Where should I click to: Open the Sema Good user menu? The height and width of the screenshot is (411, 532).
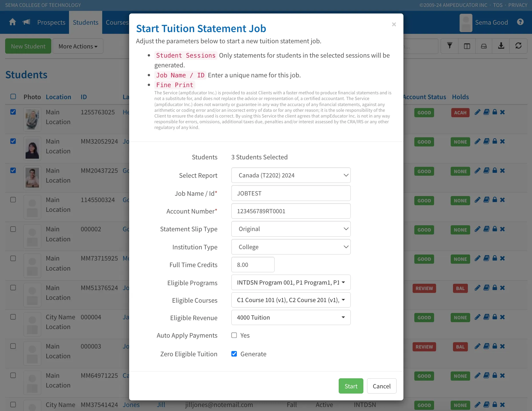coord(484,22)
